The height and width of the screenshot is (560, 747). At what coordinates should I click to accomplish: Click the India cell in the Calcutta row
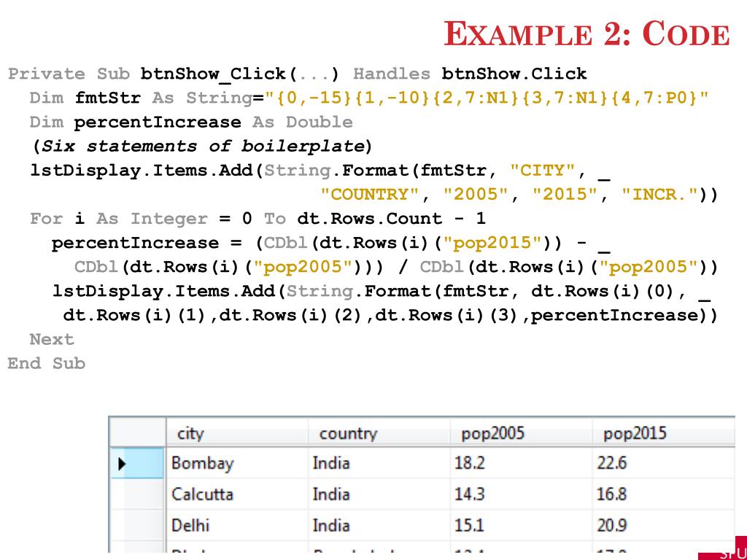pos(379,494)
